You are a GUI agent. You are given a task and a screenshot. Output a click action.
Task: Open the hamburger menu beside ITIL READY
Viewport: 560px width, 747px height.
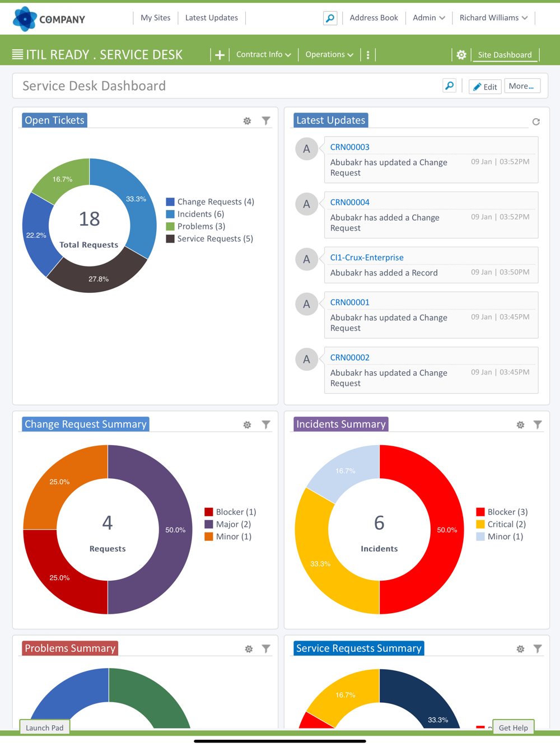click(18, 54)
